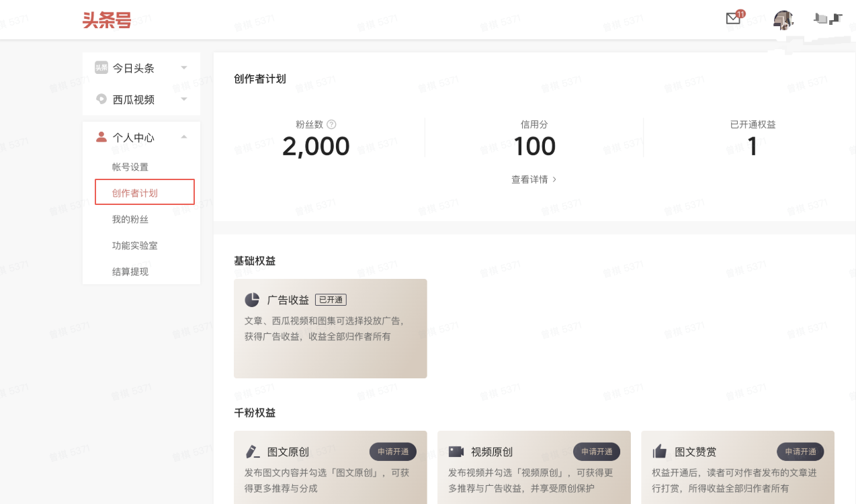This screenshot has height=504, width=856.
Task: Click the 广告收益 pie chart icon
Action: pos(252,300)
